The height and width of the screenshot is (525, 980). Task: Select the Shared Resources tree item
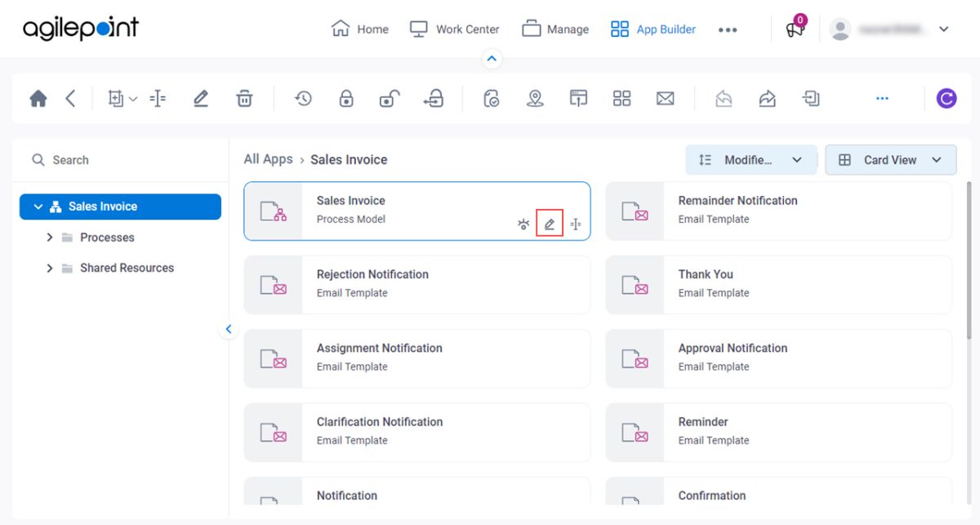tap(127, 268)
